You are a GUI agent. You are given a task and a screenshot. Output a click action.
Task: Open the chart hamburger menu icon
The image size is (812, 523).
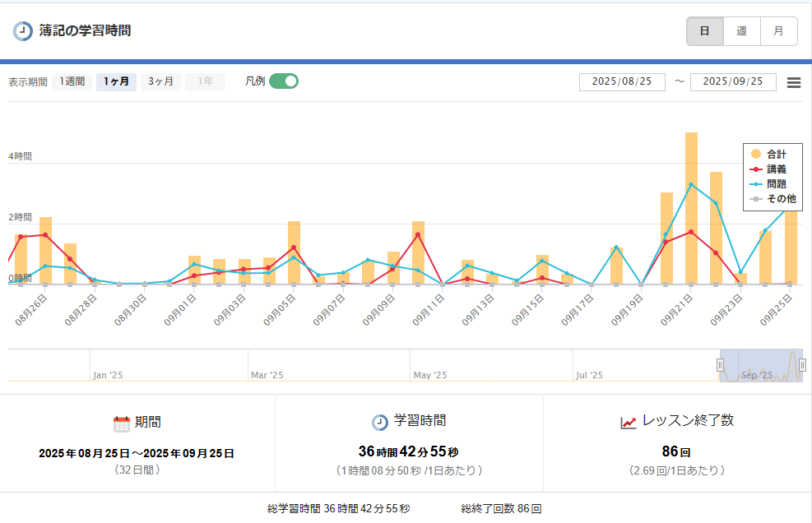pyautogui.click(x=794, y=82)
